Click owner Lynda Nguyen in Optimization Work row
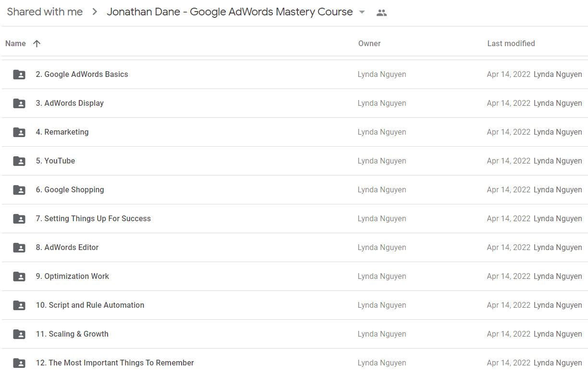Image resolution: width=588 pixels, height=377 pixels. (x=382, y=276)
